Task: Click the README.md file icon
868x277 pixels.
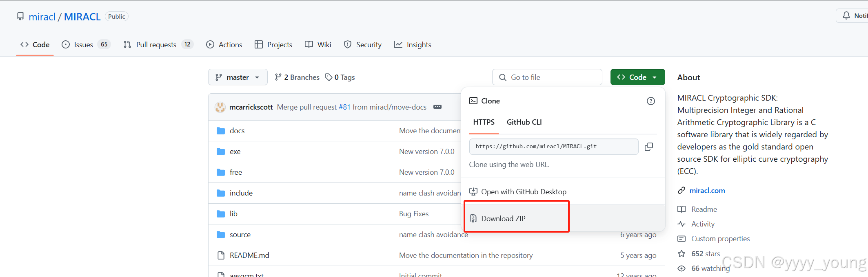Action: [x=221, y=255]
